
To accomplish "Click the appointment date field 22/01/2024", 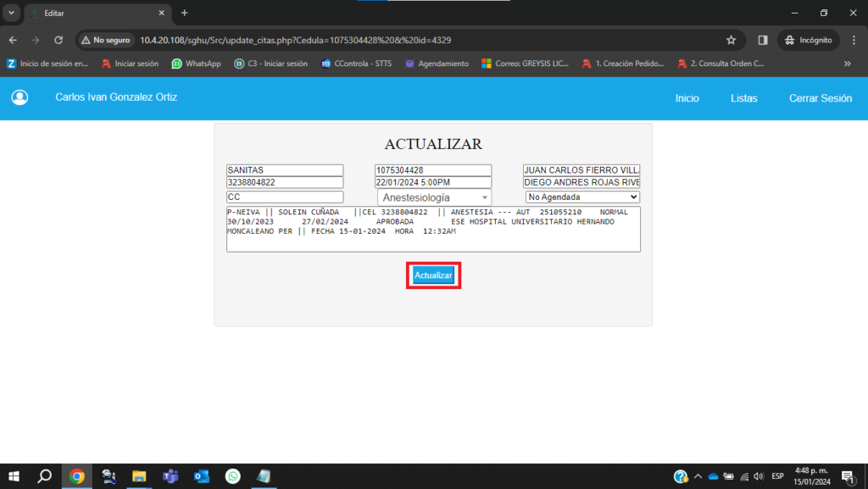I will pos(433,182).
